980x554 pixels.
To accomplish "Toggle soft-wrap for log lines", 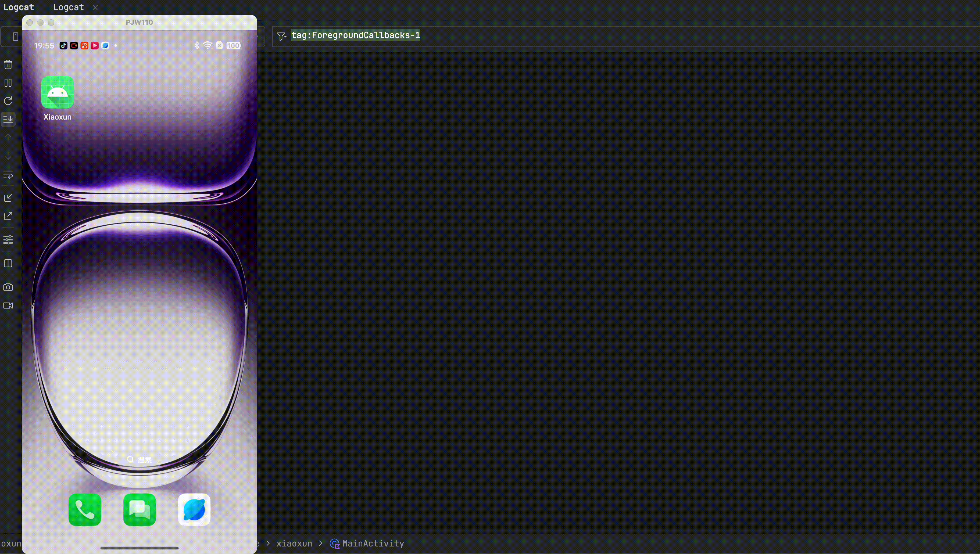I will pyautogui.click(x=8, y=175).
